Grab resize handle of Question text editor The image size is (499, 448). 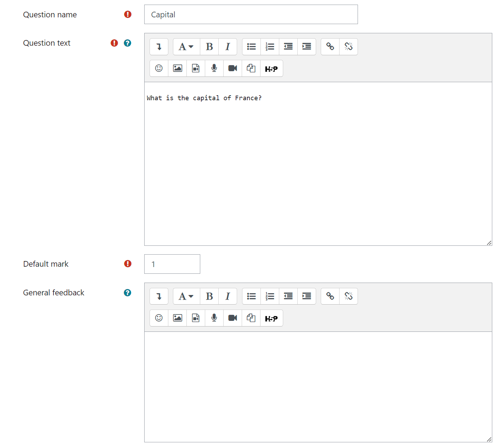click(x=489, y=243)
